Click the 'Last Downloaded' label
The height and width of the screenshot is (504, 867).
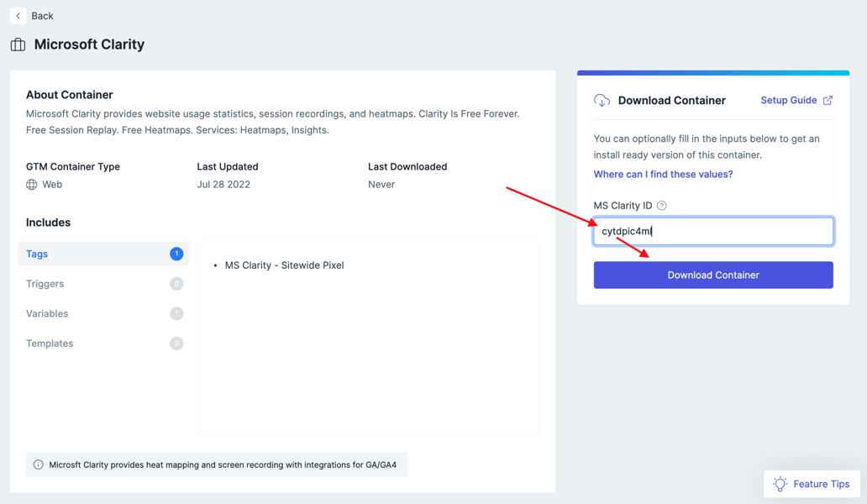[407, 167]
